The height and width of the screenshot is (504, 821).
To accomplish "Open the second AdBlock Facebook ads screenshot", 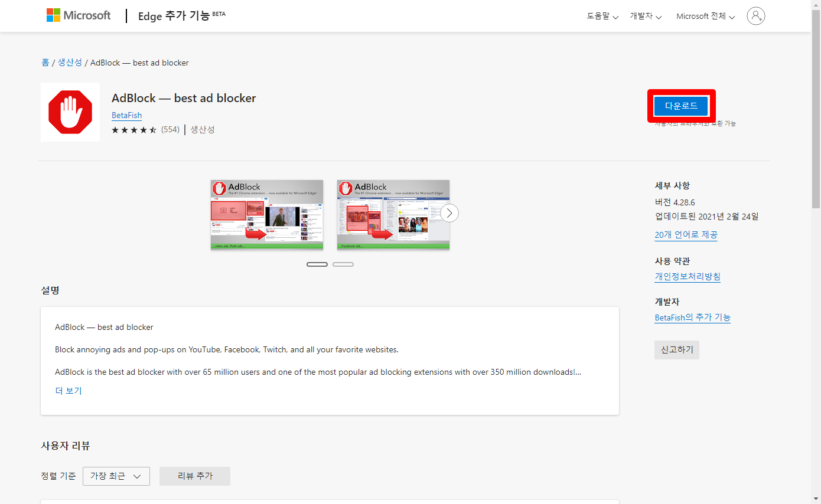I will (393, 215).
